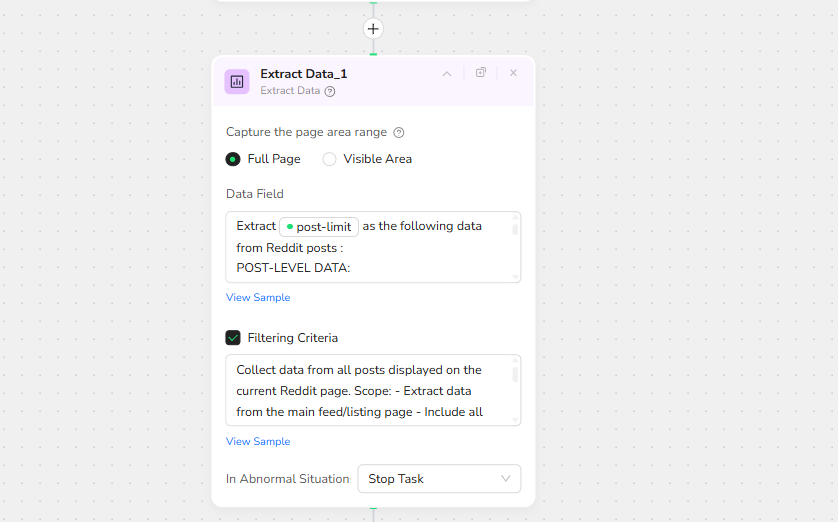Click the purple Extract Data node icon
The width and height of the screenshot is (838, 522).
[237, 81]
